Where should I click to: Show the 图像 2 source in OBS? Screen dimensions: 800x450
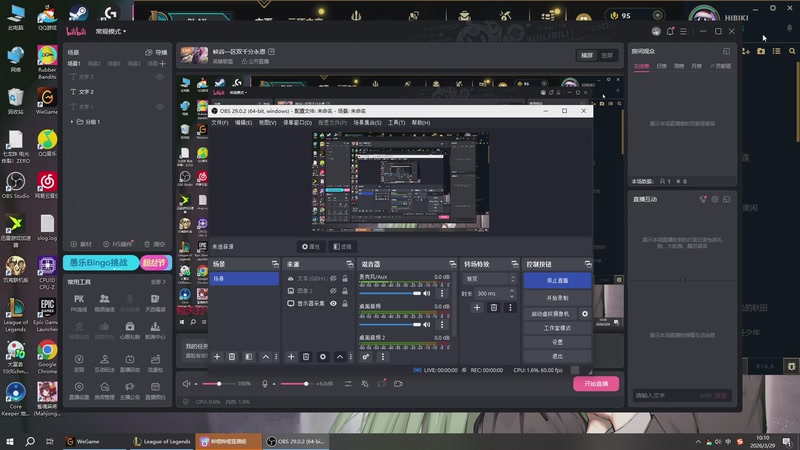pos(333,291)
